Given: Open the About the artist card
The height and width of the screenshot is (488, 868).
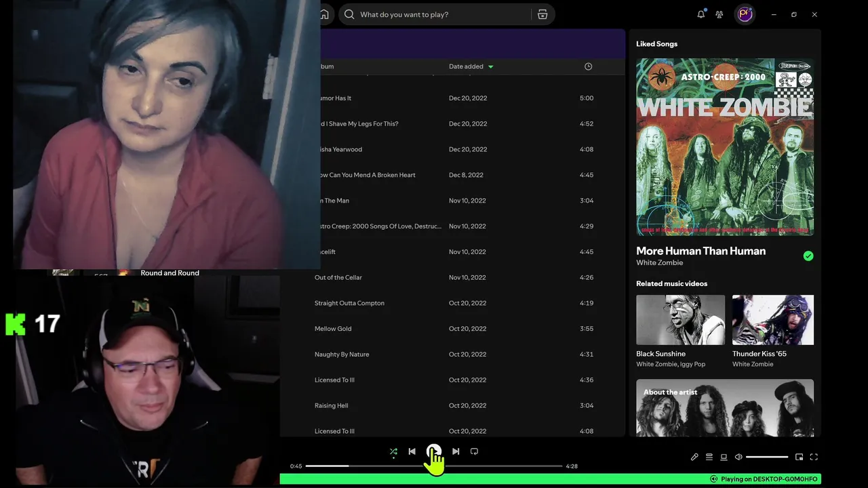Looking at the screenshot, I should (725, 408).
